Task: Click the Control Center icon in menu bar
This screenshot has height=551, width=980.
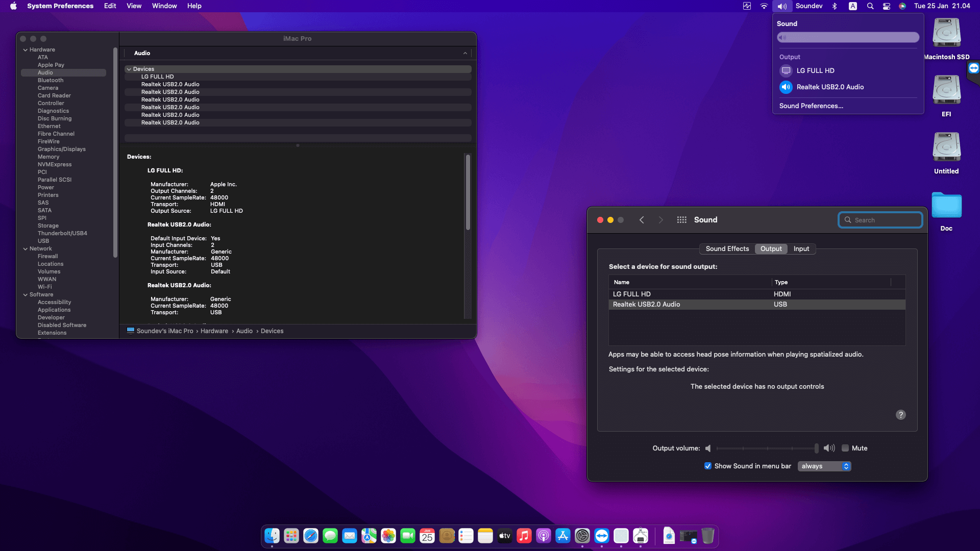Action: click(x=887, y=6)
